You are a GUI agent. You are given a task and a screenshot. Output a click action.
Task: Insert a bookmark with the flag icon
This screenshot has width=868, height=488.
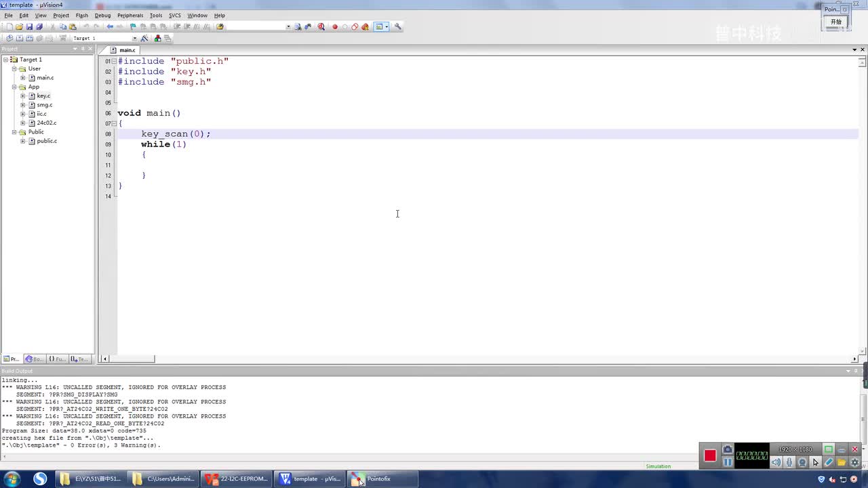click(x=133, y=27)
